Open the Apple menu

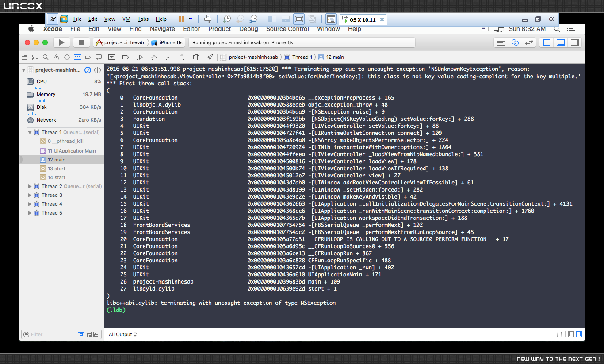tap(31, 29)
